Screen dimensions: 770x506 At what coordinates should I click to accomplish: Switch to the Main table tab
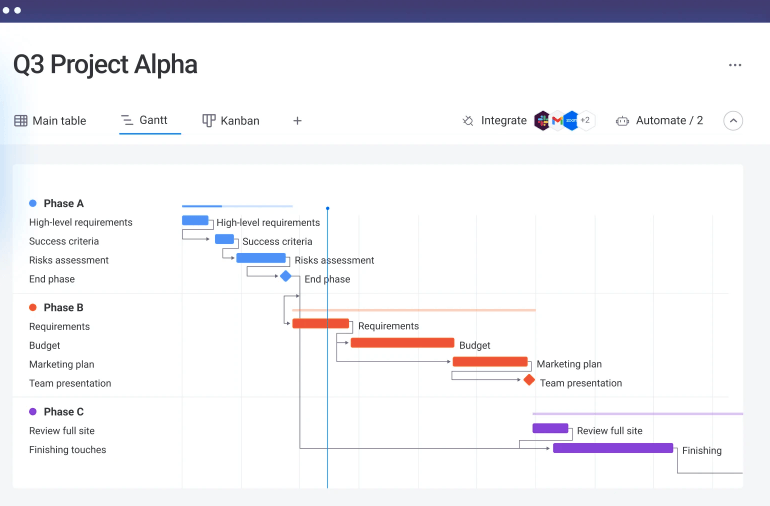(50, 121)
